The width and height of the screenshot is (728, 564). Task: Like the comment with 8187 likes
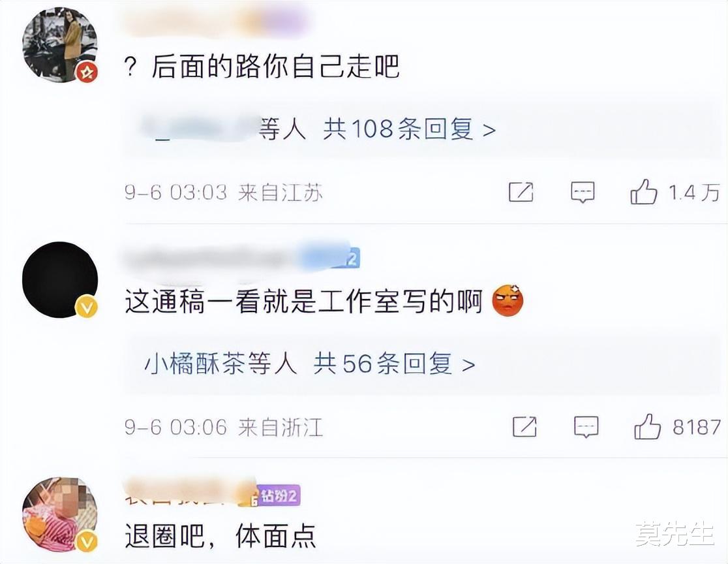pos(647,426)
